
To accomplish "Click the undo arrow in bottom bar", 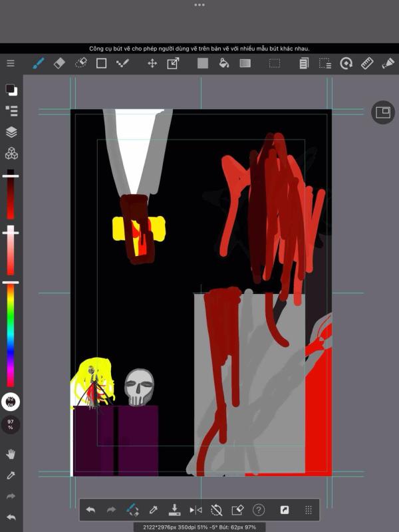I will 90,510.
